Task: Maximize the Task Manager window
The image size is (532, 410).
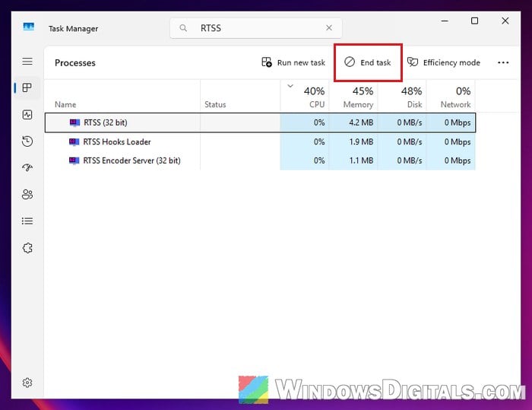Action: point(475,21)
